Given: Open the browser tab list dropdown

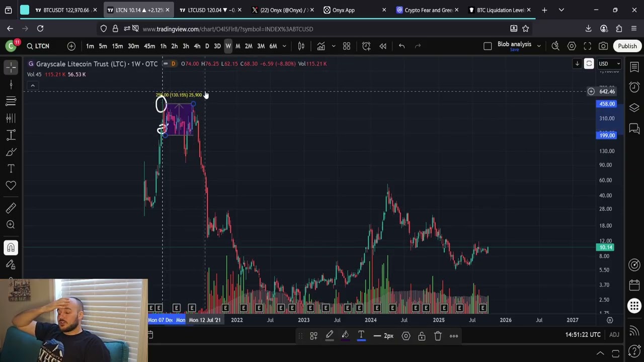Looking at the screenshot, I should tap(561, 10).
